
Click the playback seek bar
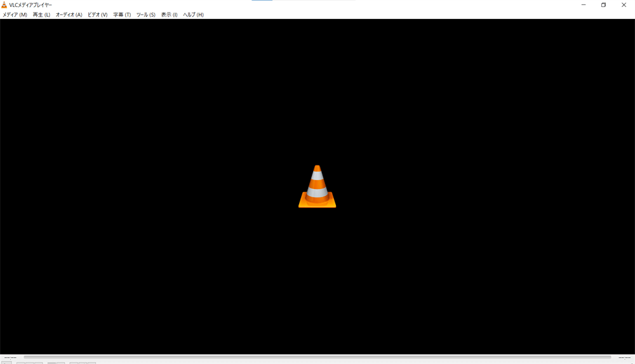tap(317, 358)
